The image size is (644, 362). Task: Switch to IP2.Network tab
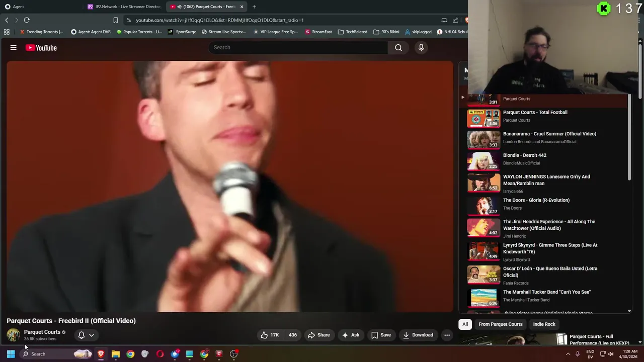(x=124, y=7)
